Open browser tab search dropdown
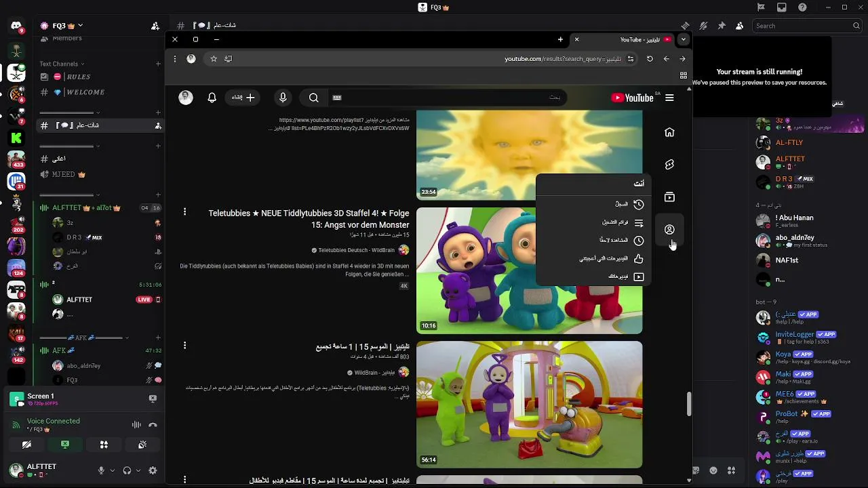The width and height of the screenshot is (868, 488). point(683,39)
